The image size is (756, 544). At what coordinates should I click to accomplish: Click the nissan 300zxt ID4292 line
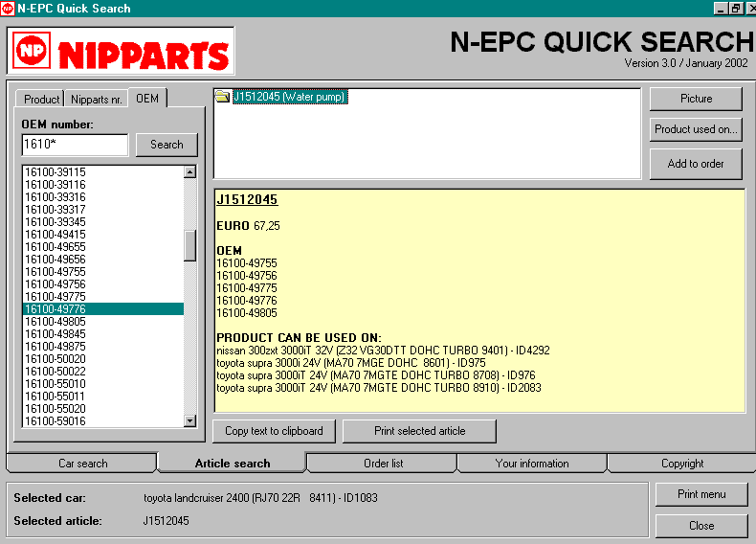click(x=383, y=351)
